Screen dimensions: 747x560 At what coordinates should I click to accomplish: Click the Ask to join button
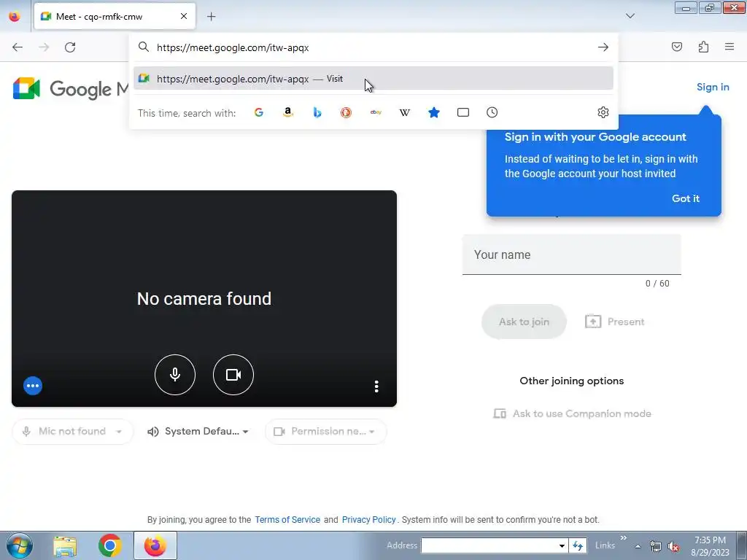524,322
